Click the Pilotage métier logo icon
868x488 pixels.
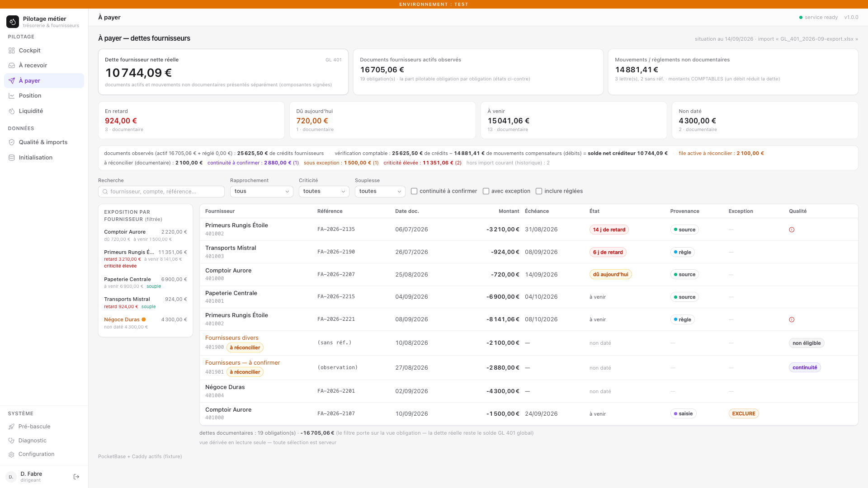(13, 21)
